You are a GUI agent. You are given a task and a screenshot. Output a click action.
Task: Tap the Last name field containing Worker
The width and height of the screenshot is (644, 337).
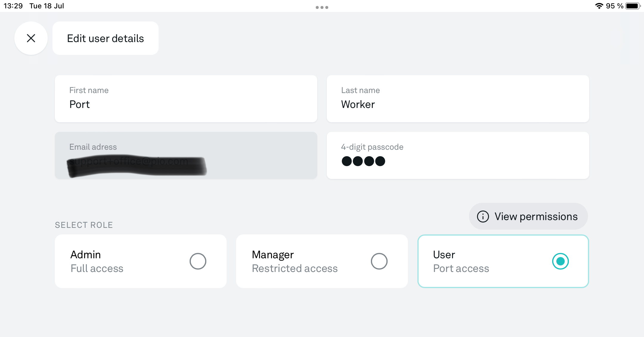coord(458,99)
